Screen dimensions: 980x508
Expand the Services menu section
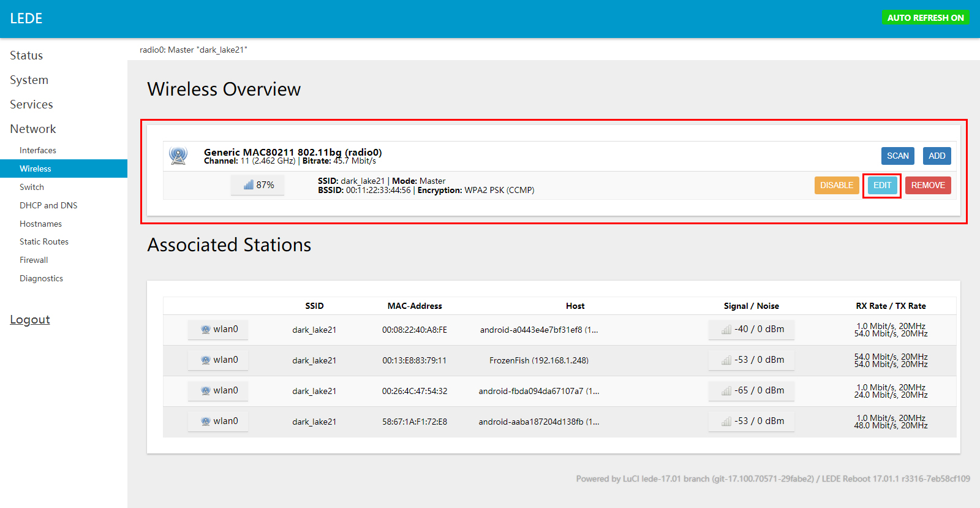[31, 105]
